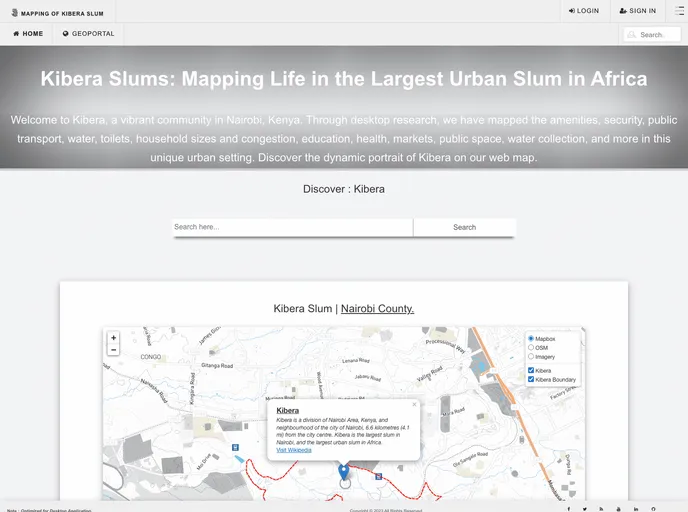
Task: Click the transit icon right of the marker
Action: tap(379, 476)
